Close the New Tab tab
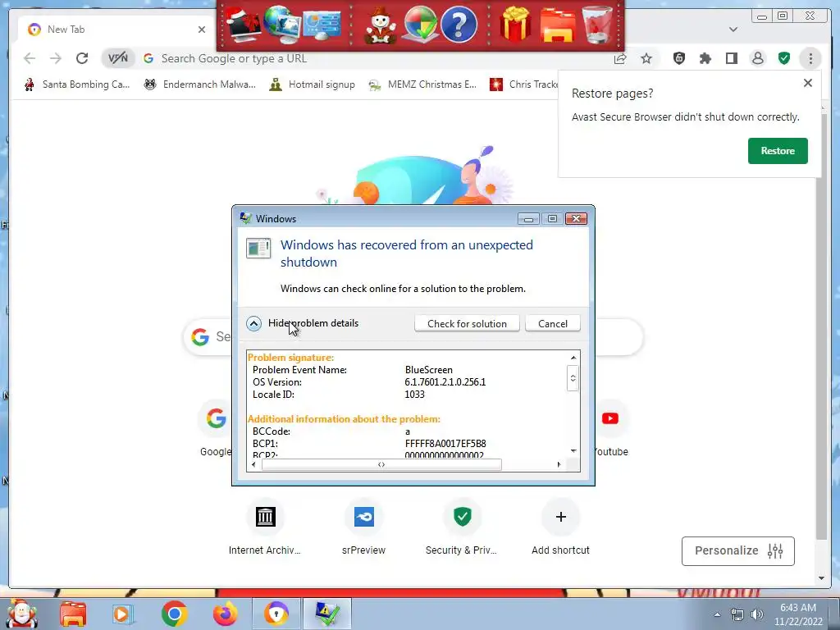The width and height of the screenshot is (840, 630). tap(202, 30)
